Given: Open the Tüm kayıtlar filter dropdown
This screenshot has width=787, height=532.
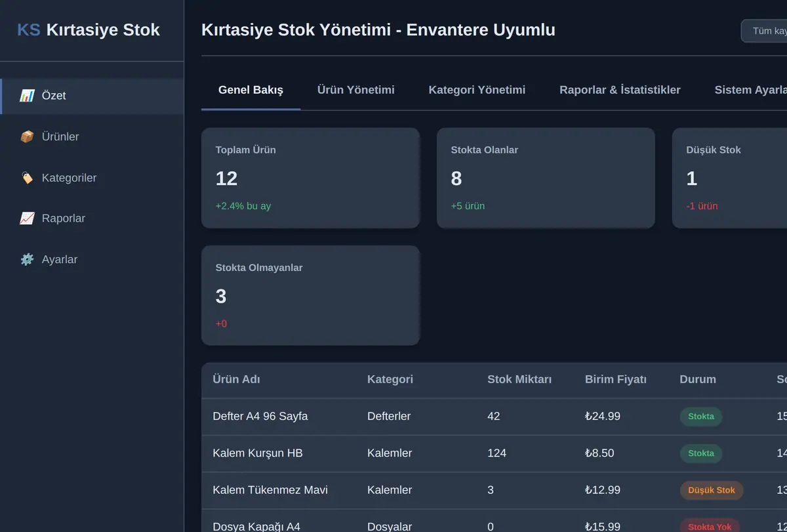Looking at the screenshot, I should (764, 31).
